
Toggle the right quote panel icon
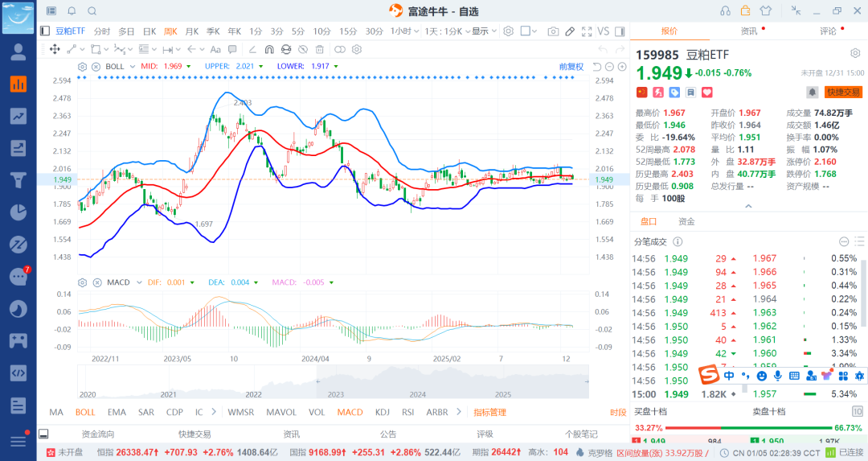pos(620,31)
